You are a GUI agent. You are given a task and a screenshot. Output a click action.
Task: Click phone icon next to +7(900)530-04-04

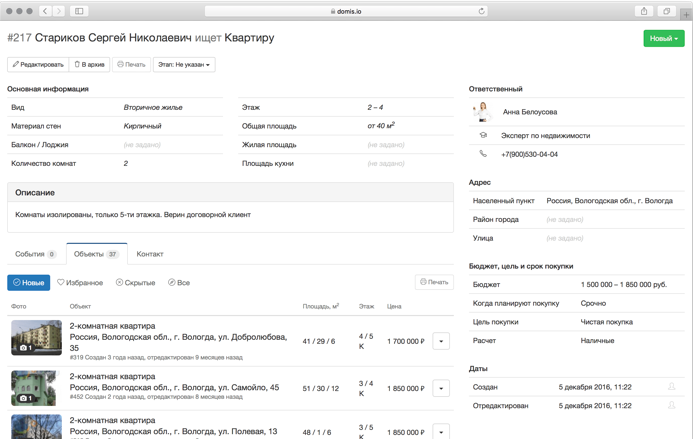pyautogui.click(x=483, y=154)
